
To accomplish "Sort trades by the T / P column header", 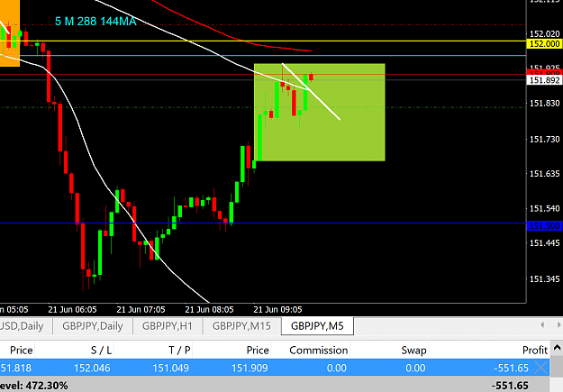I will tap(179, 350).
